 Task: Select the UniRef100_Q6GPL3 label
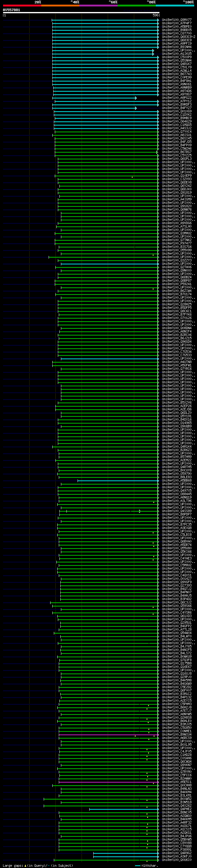(176, 159)
